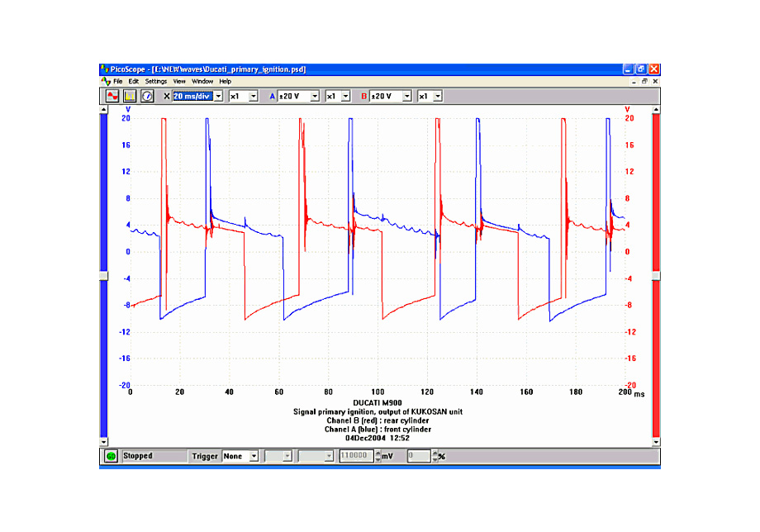This screenshot has height=532, width=760.
Task: Click the X timebase label in toolbar
Action: click(166, 97)
